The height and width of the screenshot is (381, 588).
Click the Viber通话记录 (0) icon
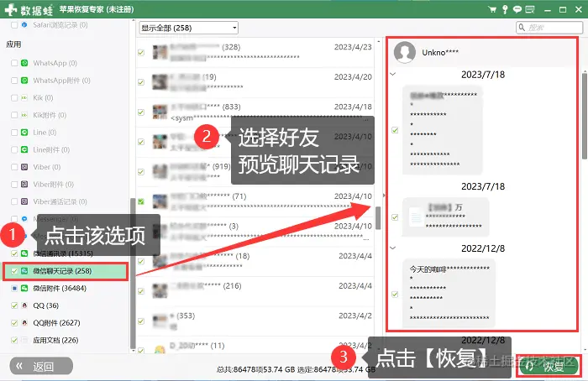[24, 201]
